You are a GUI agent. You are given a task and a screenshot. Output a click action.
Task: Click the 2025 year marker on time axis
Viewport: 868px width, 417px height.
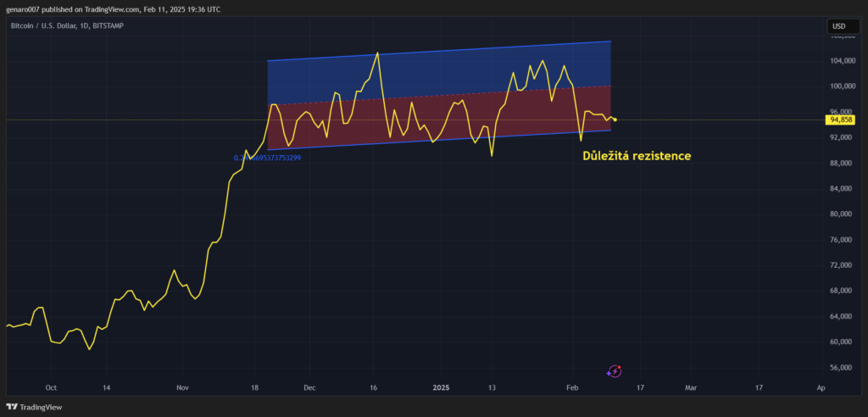441,387
